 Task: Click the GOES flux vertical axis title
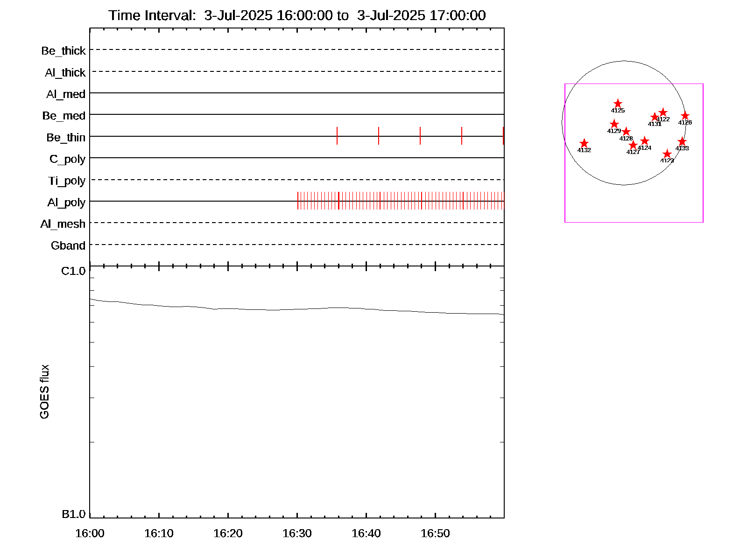(44, 392)
